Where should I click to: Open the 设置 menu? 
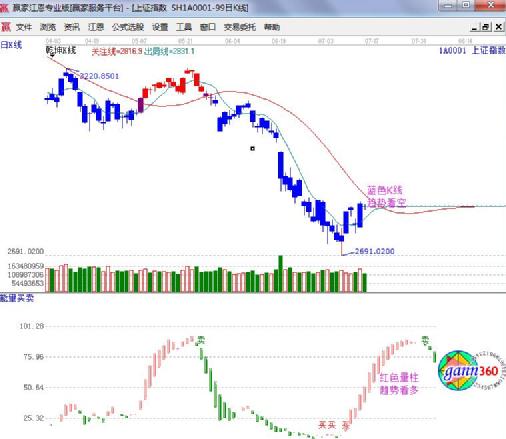pos(160,27)
